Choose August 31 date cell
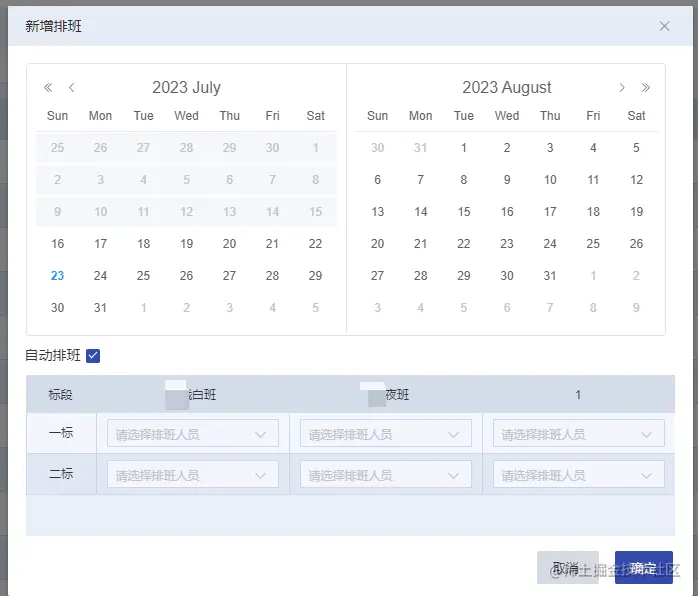The width and height of the screenshot is (698, 596). (550, 276)
